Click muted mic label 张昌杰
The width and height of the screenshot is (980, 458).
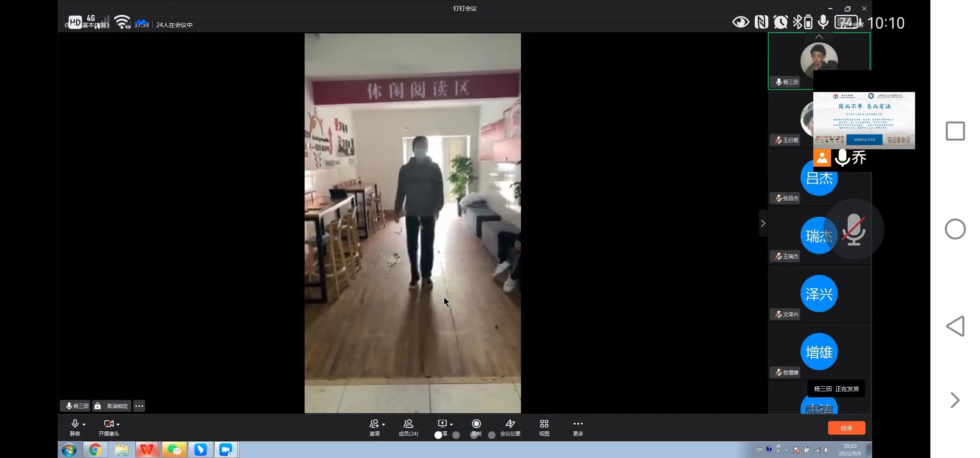pos(785,198)
